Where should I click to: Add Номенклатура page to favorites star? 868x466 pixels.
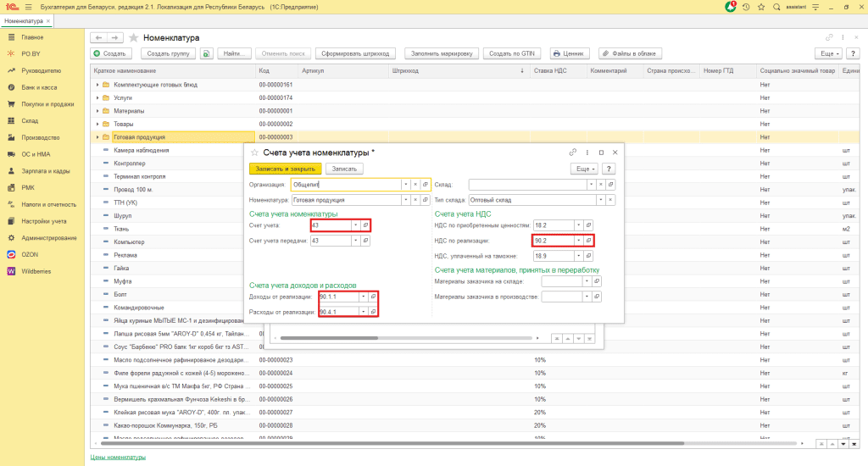point(133,37)
